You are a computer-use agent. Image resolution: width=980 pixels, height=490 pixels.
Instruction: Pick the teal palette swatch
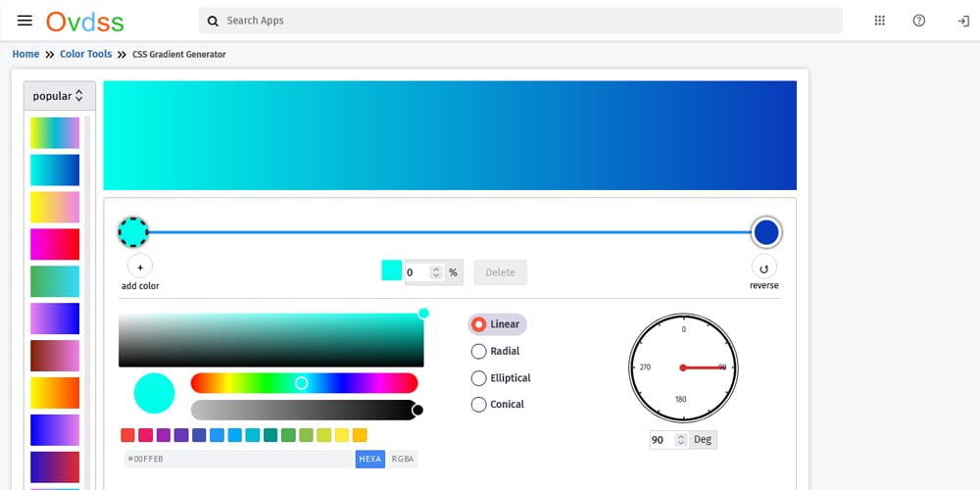click(270, 435)
